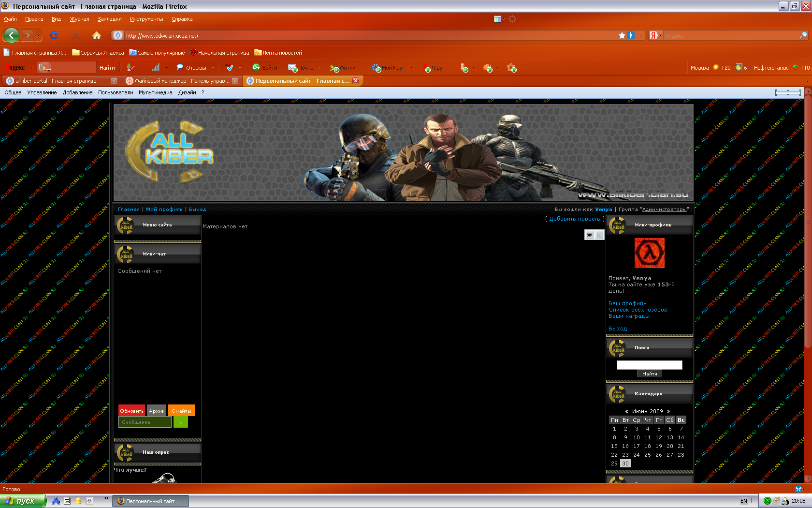812x508 pixels.
Task: Open the address bar history dropdown
Action: coord(640,35)
